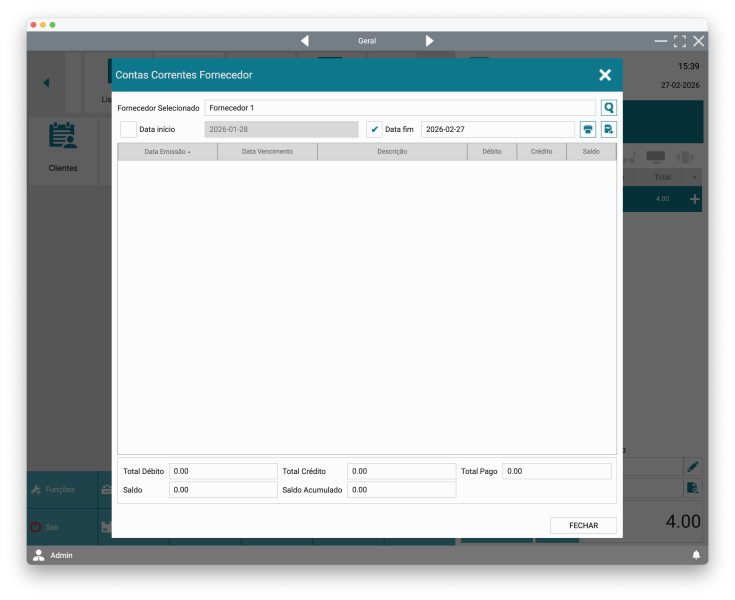Click the Saldo column header
Screen dimensions: 735x600
coord(591,152)
